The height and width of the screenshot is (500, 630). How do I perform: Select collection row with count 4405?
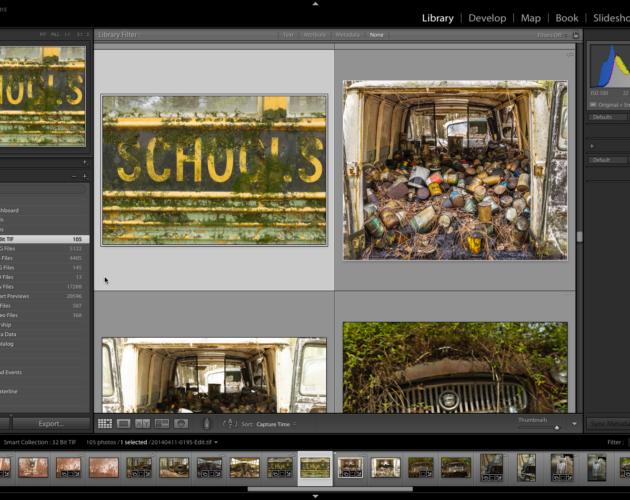[x=45, y=258]
